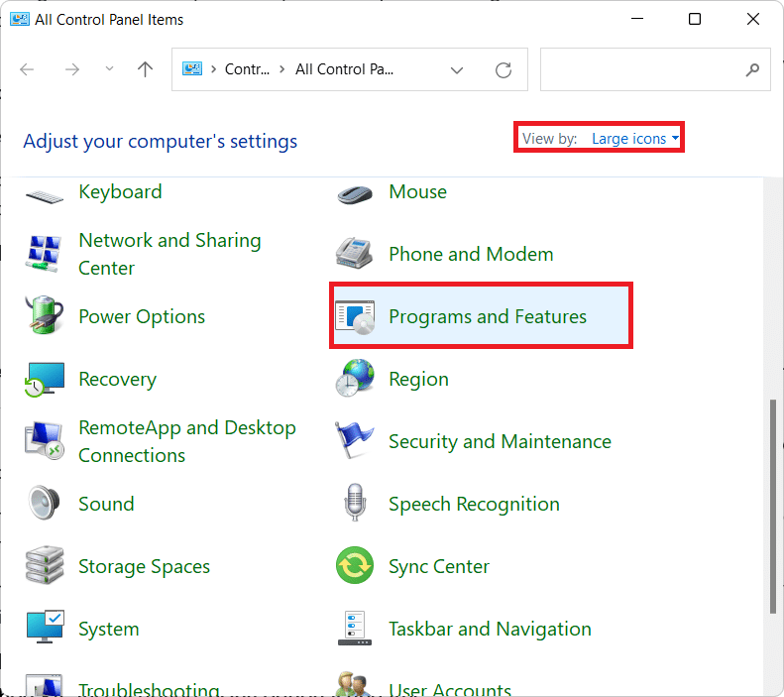
Task: Open Taskbar and Navigation settings link
Action: click(490, 630)
